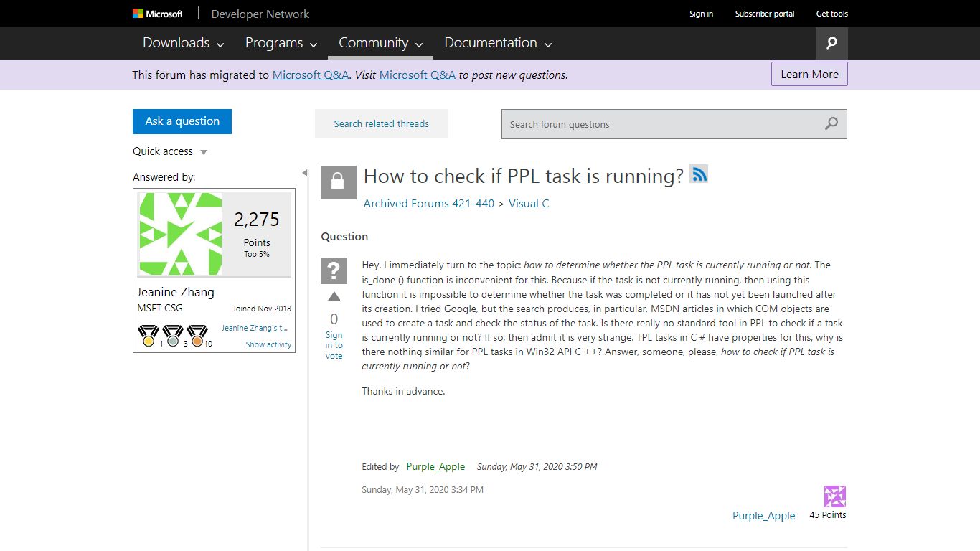This screenshot has width=980, height=551.
Task: Click the locked thread padlock icon
Action: pos(339,182)
